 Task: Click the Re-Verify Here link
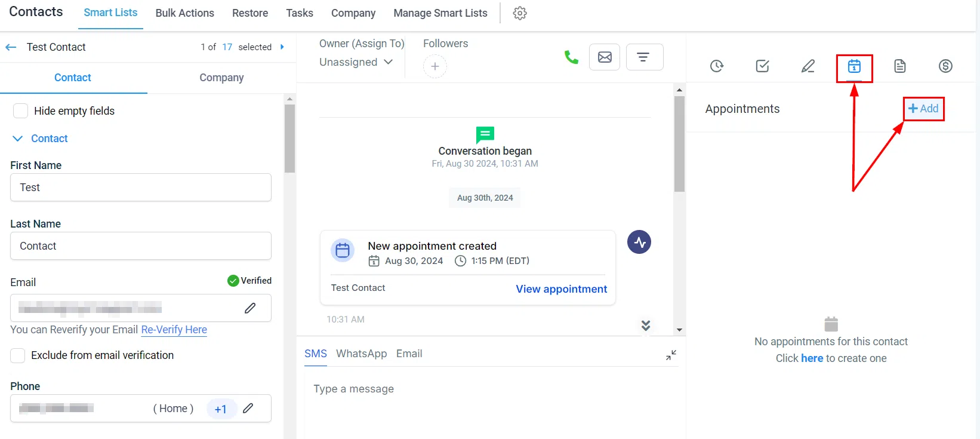click(174, 330)
